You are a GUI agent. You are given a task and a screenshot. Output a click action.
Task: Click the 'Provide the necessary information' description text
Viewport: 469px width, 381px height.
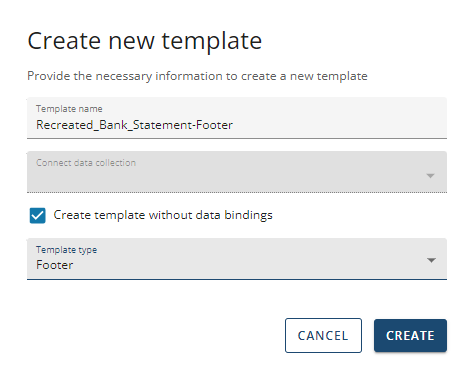(x=197, y=76)
